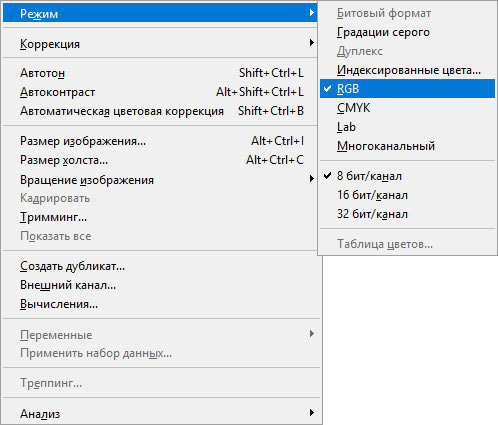The image size is (498, 425).
Task: Open the Коррекция submenu
Action: (160, 43)
